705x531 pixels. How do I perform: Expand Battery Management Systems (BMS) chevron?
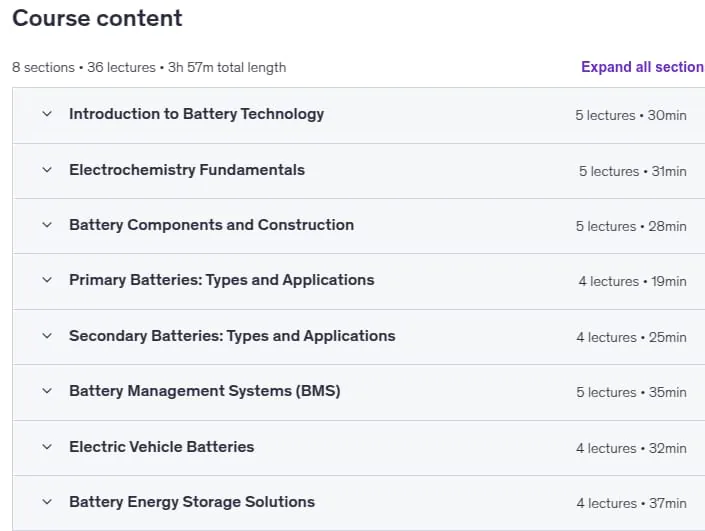pyautogui.click(x=47, y=391)
